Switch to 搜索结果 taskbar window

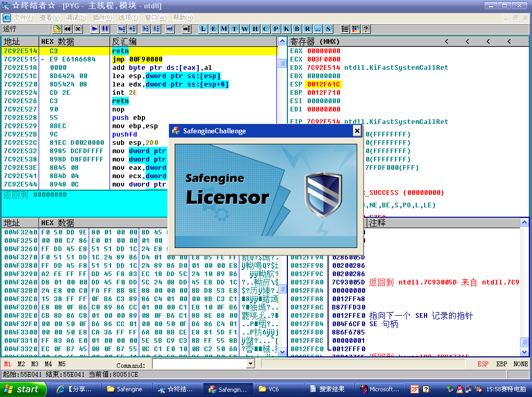pyautogui.click(x=329, y=389)
